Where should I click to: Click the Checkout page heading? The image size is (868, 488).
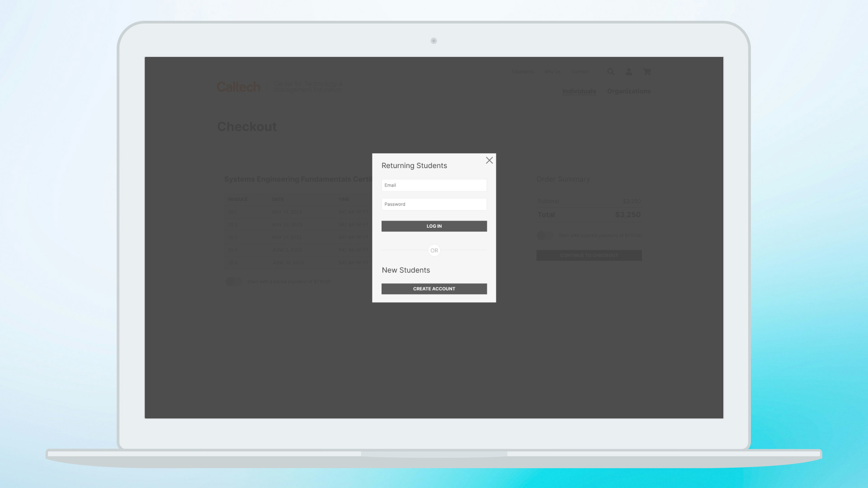tap(247, 127)
